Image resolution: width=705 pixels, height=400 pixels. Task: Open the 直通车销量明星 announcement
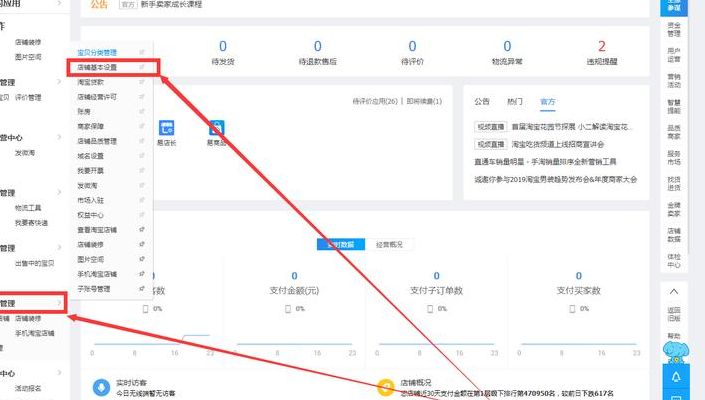pyautogui.click(x=545, y=162)
